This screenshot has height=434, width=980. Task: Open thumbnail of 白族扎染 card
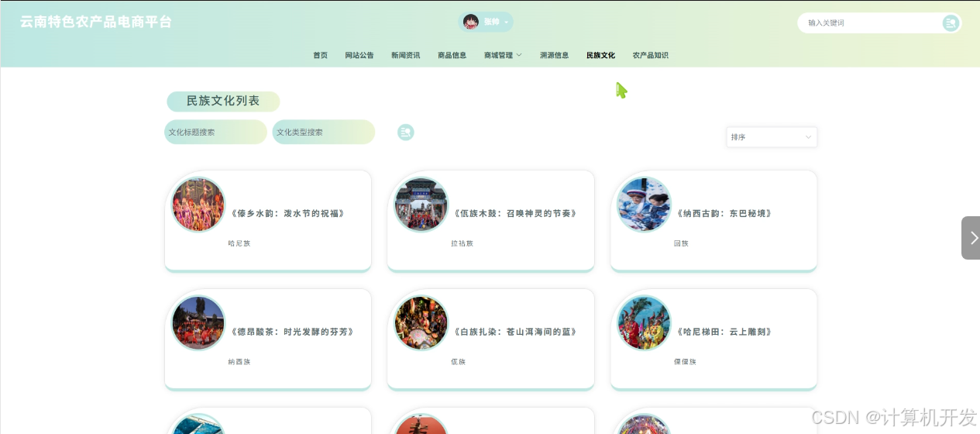tap(421, 323)
